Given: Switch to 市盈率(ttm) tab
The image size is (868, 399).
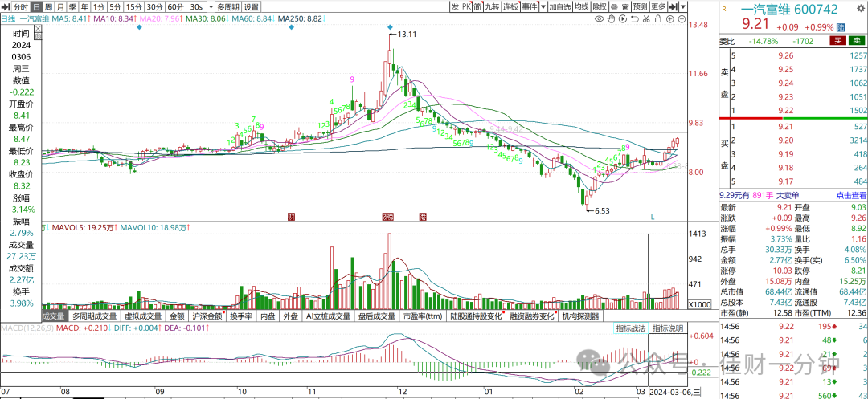Looking at the screenshot, I should [423, 316].
